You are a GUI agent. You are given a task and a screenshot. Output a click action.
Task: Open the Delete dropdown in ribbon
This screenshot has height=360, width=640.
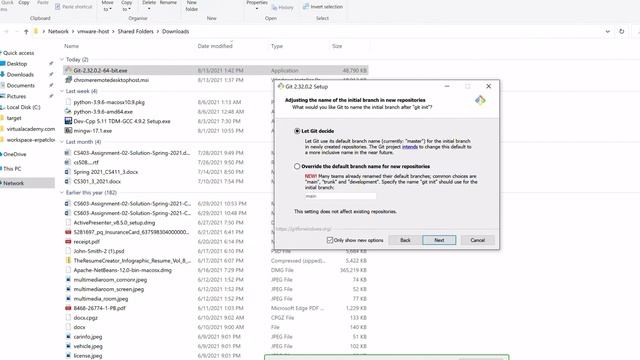tap(149, 5)
